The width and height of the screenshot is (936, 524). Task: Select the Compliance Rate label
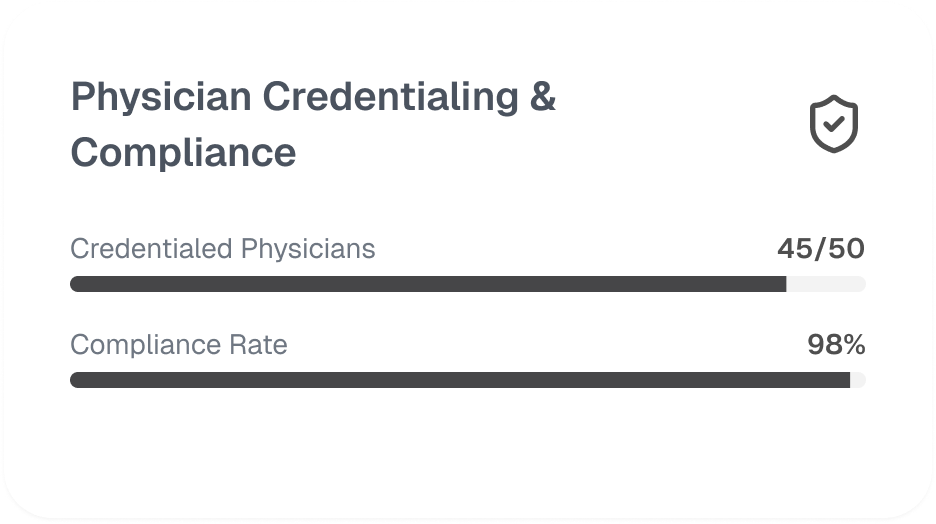coord(179,345)
